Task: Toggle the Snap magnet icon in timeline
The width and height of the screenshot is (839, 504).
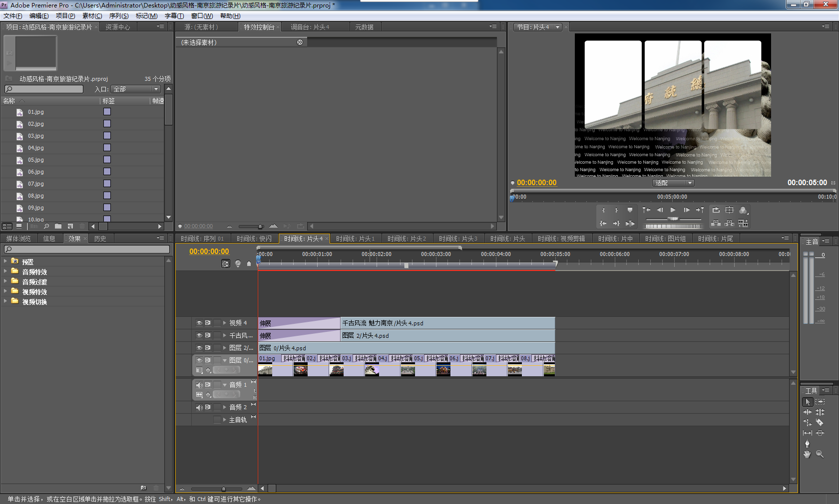Action: tap(226, 263)
